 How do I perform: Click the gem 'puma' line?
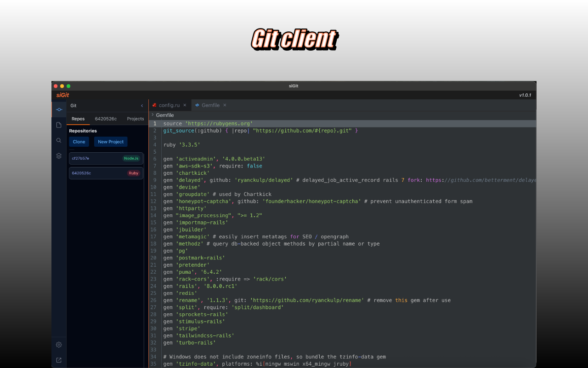(x=192, y=272)
